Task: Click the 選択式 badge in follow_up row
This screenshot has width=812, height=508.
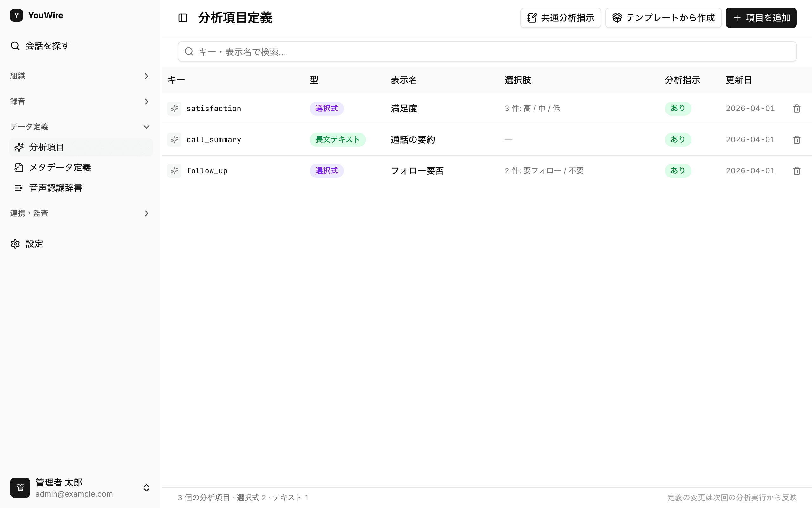Action: pos(326,171)
